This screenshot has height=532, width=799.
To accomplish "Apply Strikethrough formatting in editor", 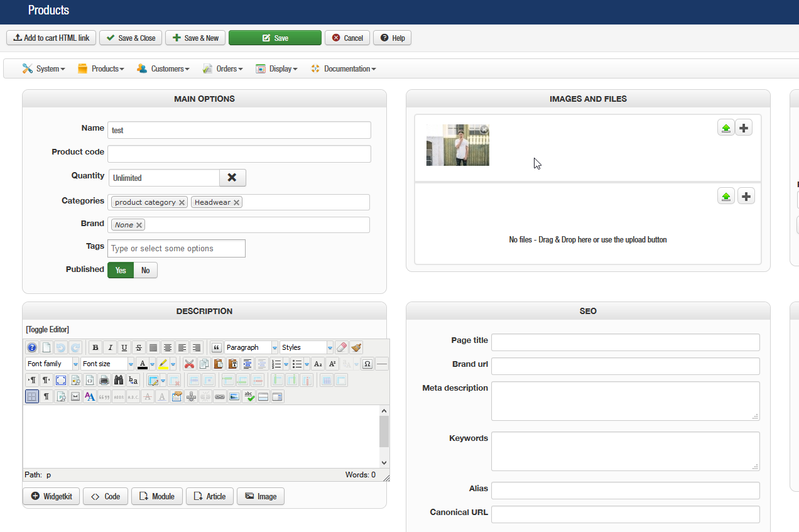I will tap(139, 347).
